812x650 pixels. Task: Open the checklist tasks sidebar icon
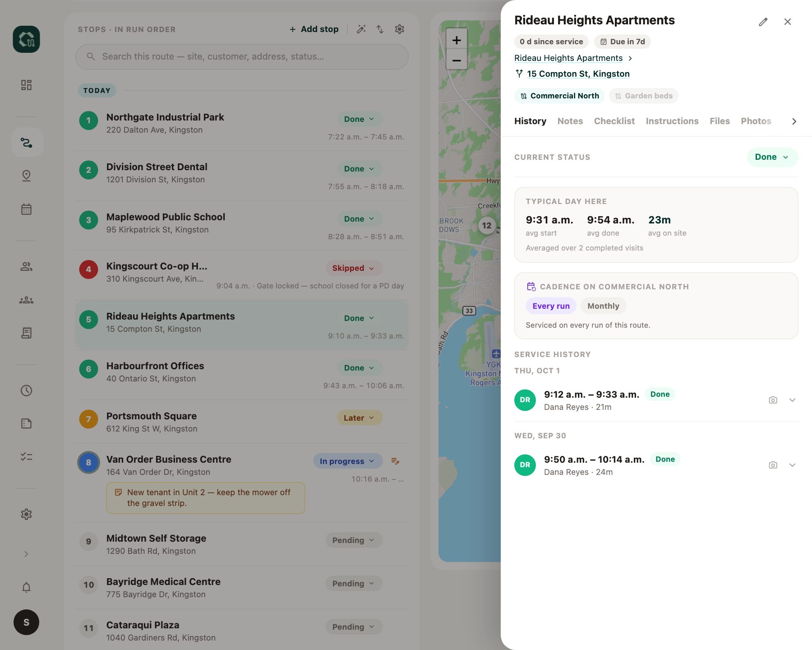pyautogui.click(x=26, y=457)
